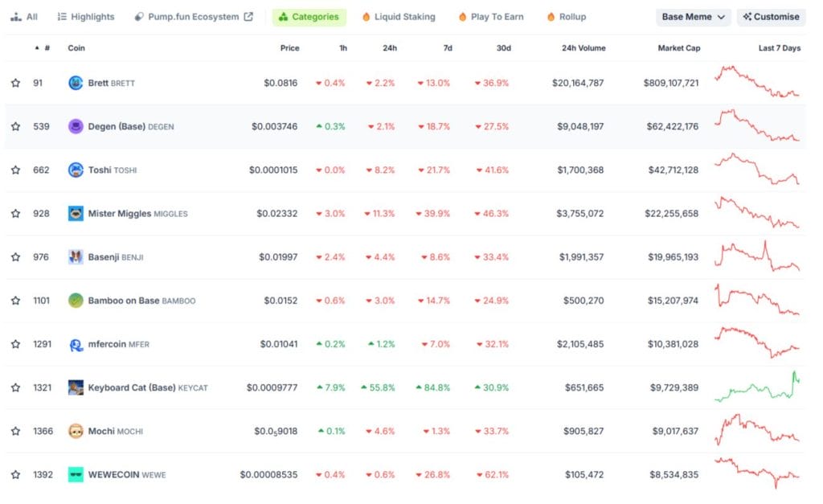Star the Mister Miggles row
The image size is (823, 504).
pos(16,214)
